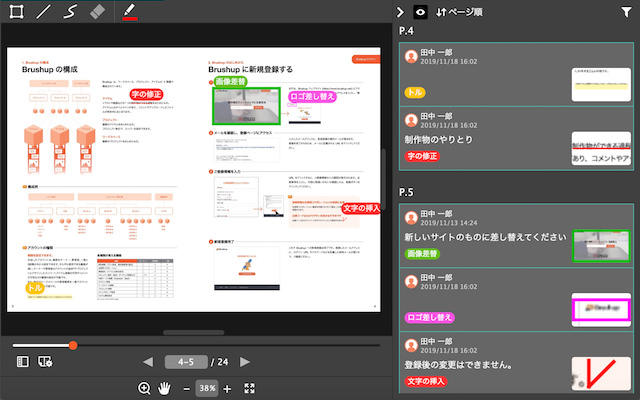Open the pen color picker
Image resolution: width=640 pixels, height=400 pixels.
[x=130, y=11]
